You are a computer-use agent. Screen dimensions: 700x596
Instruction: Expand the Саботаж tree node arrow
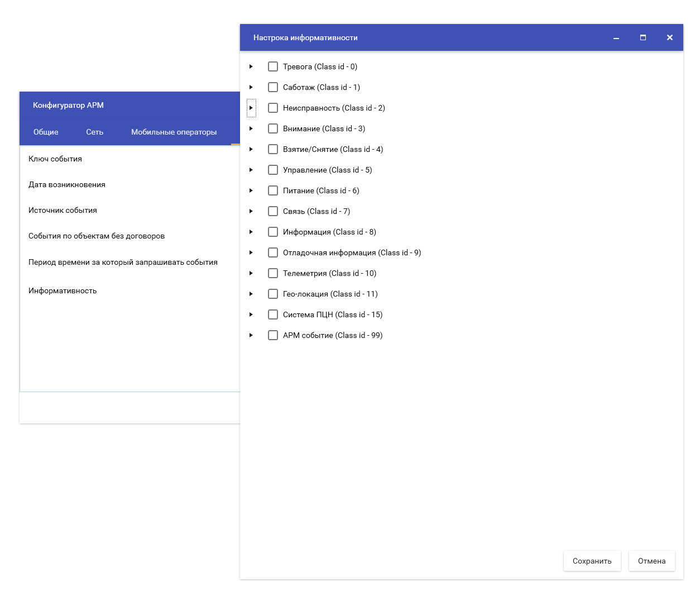pos(251,87)
